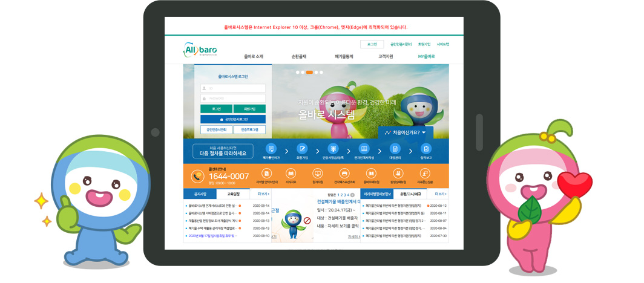The height and width of the screenshot is (283, 644).
Task: Click the 공인인증서관리 button in login box
Action: (217, 130)
